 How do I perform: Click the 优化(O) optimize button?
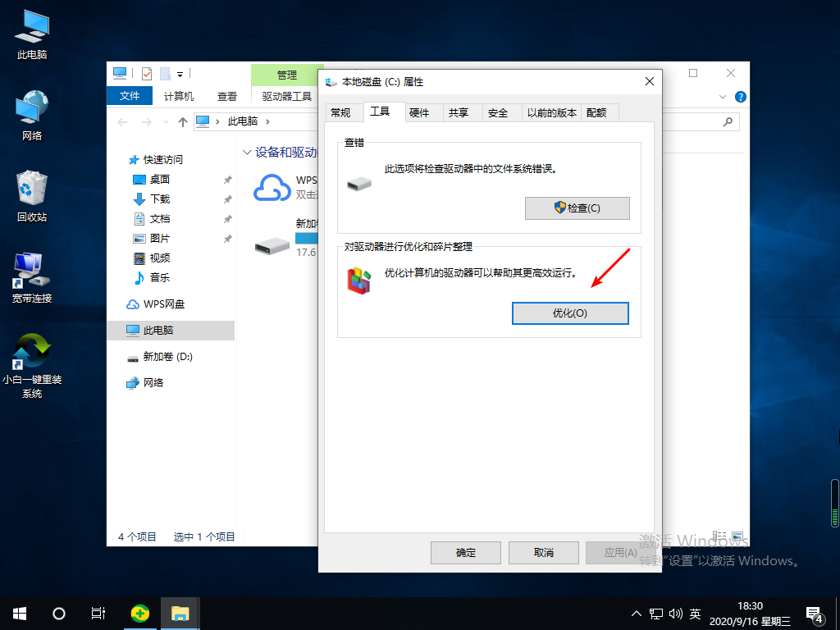coord(570,313)
